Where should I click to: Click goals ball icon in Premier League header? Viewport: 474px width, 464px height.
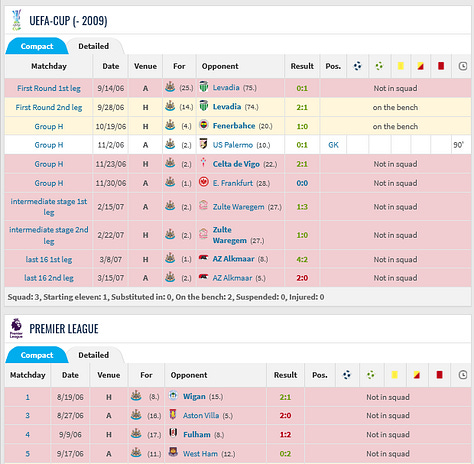coord(347,375)
